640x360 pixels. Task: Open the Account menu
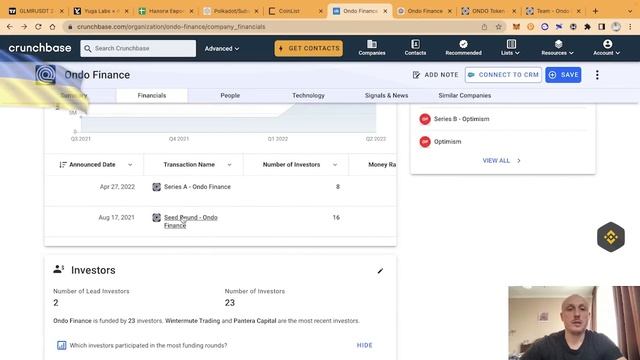607,48
